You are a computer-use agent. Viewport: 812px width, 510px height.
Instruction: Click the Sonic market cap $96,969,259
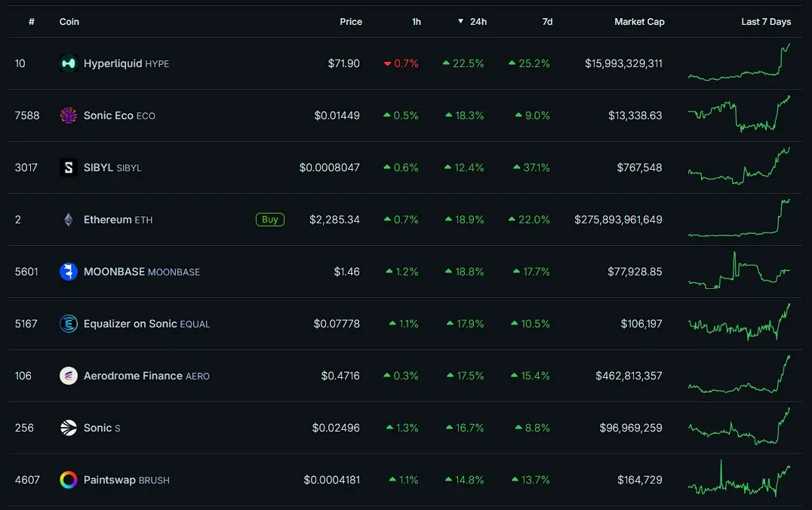pyautogui.click(x=631, y=428)
